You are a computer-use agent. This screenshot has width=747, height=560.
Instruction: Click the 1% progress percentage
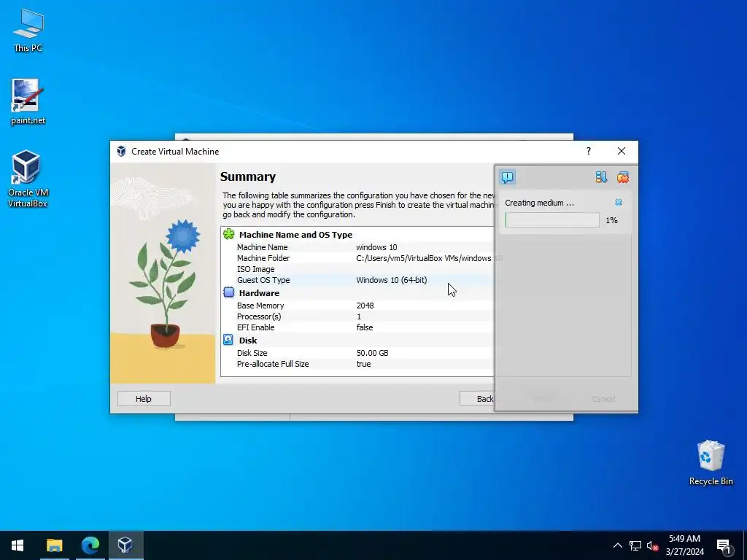click(612, 220)
